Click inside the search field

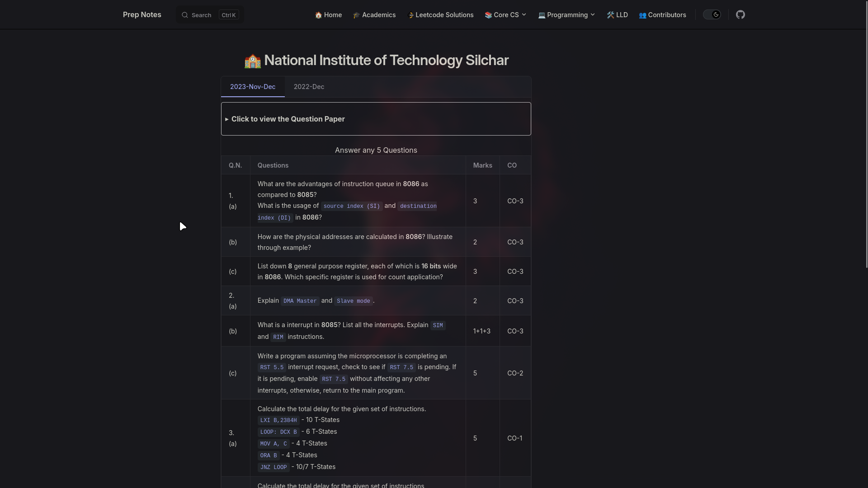coord(201,15)
